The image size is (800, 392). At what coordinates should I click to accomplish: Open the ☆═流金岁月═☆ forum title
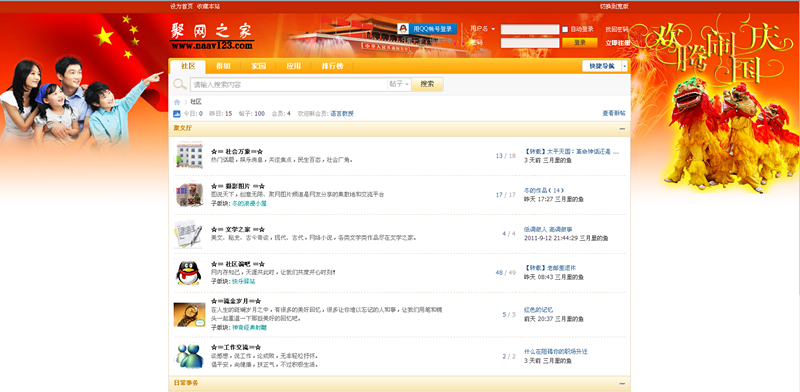(236, 301)
